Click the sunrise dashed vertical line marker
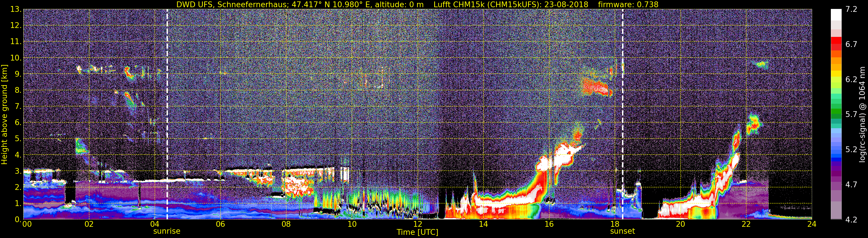Screen dimensions: 868x238 coord(167,114)
